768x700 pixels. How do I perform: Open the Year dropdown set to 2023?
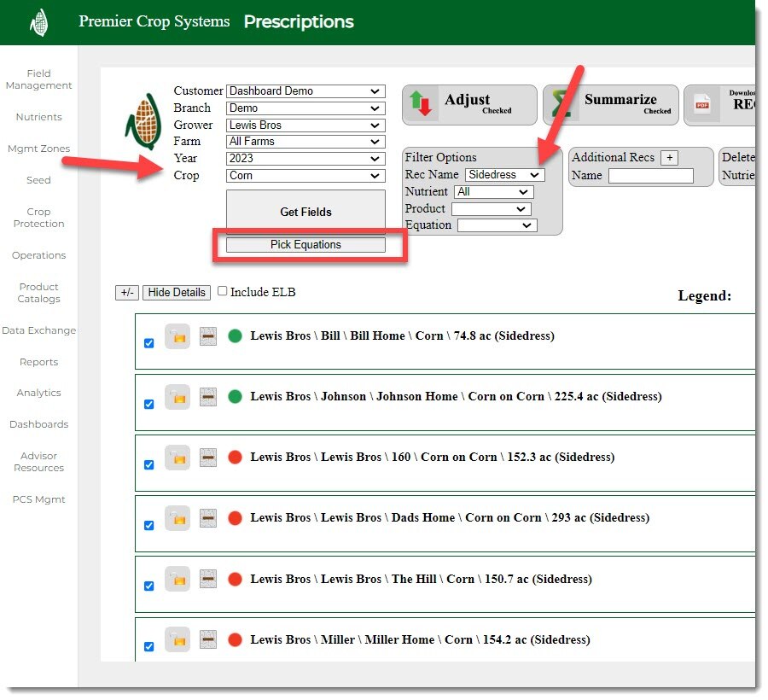tap(305, 159)
